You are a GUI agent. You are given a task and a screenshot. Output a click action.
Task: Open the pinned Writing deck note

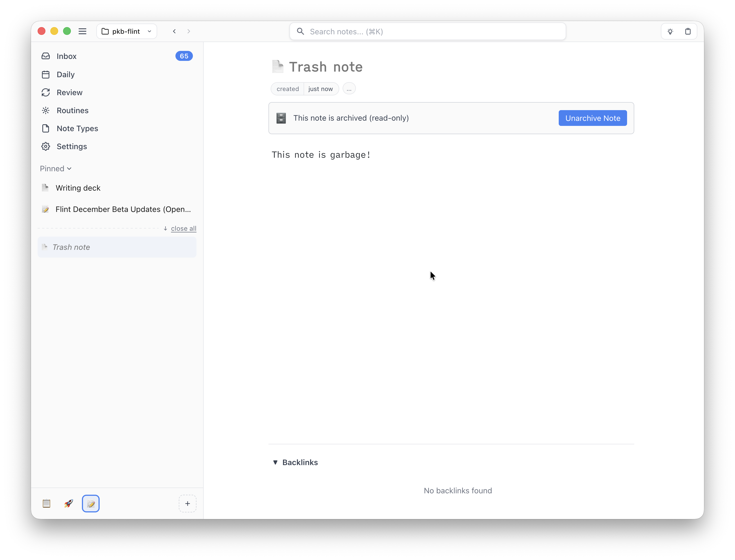(78, 188)
